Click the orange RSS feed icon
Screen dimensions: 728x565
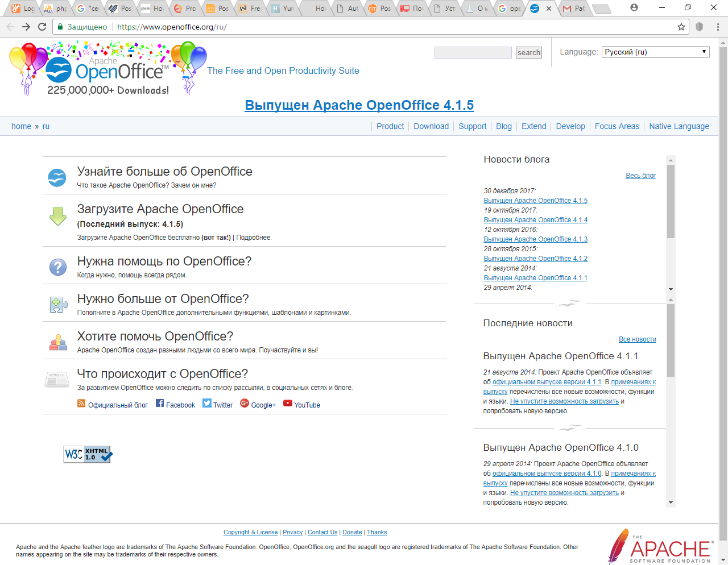81,404
